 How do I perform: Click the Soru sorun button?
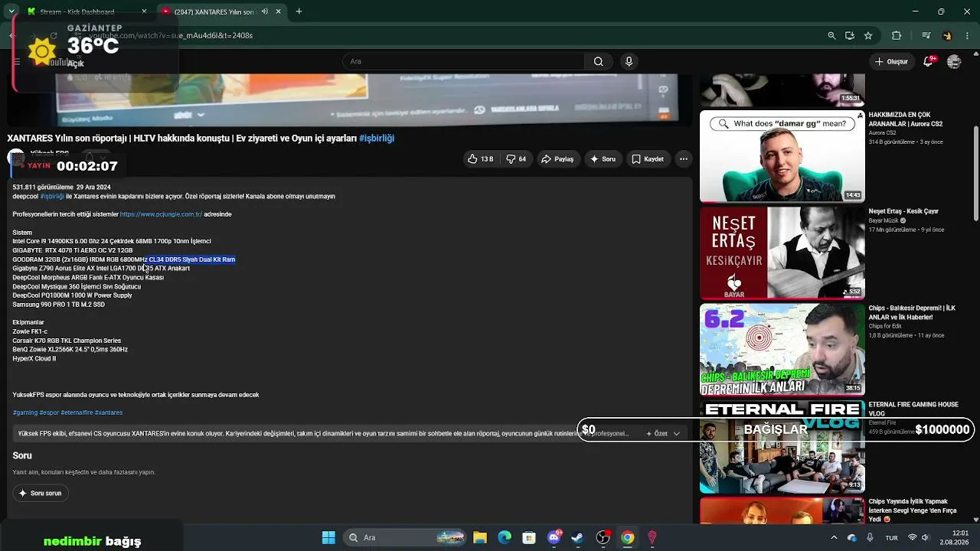click(40, 494)
